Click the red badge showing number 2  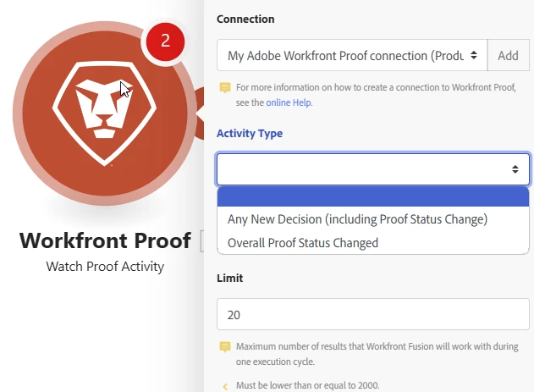click(165, 41)
